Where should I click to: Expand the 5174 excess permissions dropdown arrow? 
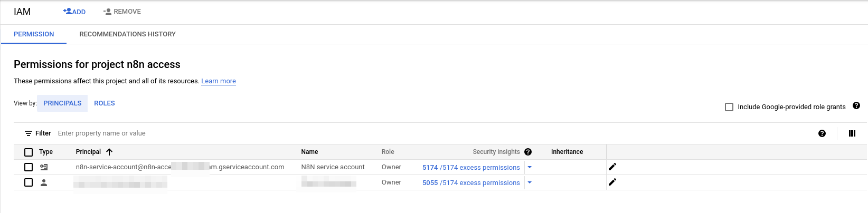click(x=530, y=167)
